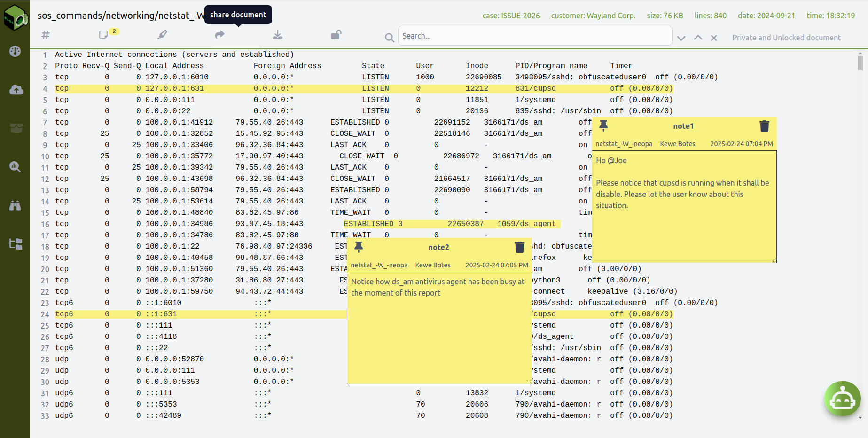Click 0.0.0.0:5353 on udp line 30
Screen dimensions: 868x438
click(172, 382)
